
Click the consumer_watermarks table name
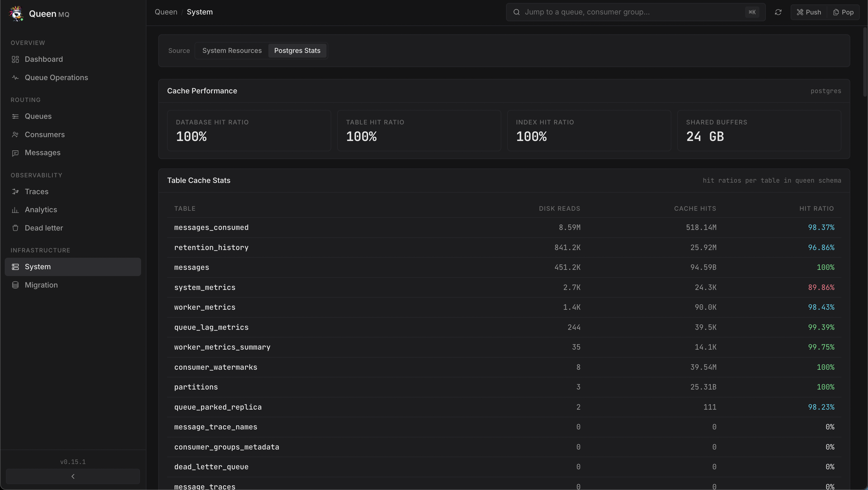[x=216, y=367]
